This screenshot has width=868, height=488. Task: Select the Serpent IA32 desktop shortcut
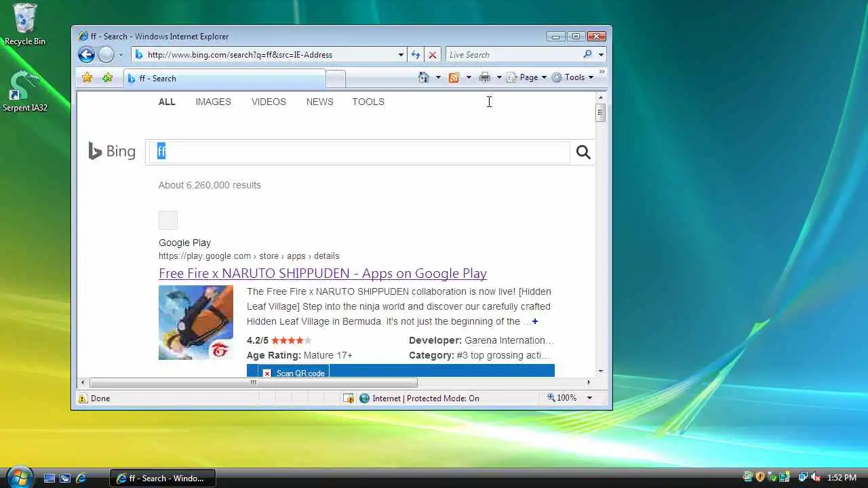(25, 91)
